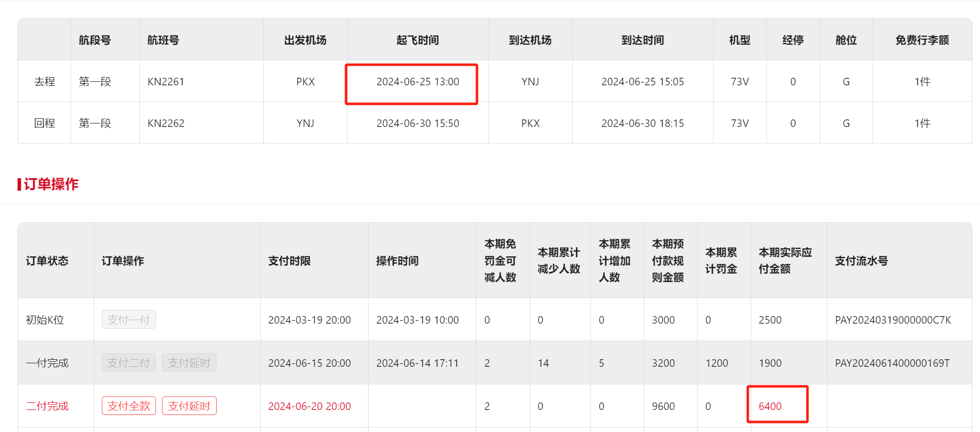
Task: Select flight number KN2262
Action: click(166, 123)
